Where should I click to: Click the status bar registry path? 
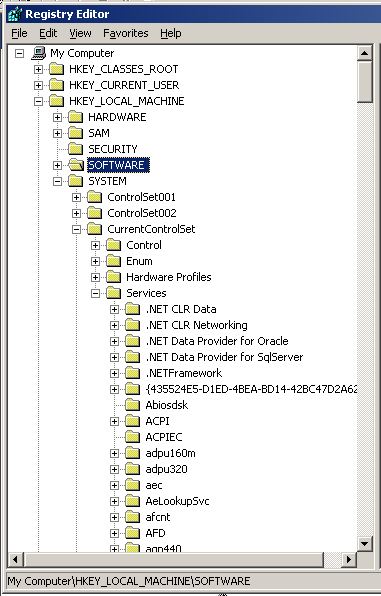129,581
